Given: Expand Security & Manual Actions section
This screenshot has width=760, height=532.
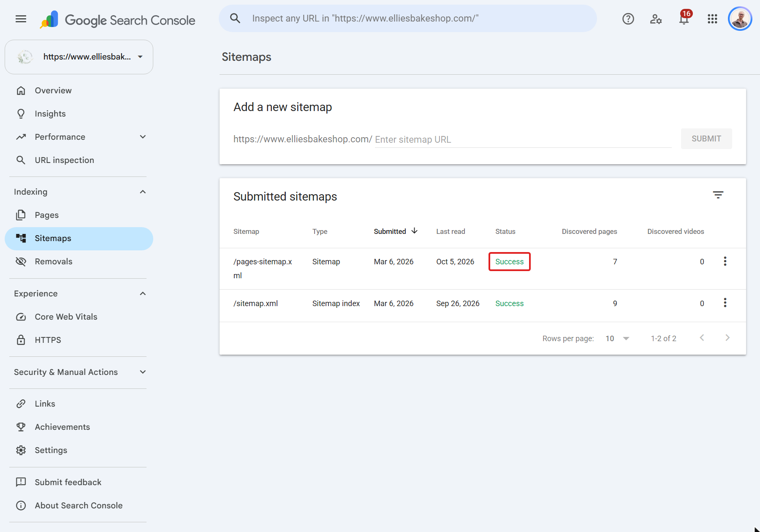Looking at the screenshot, I should 143,372.
